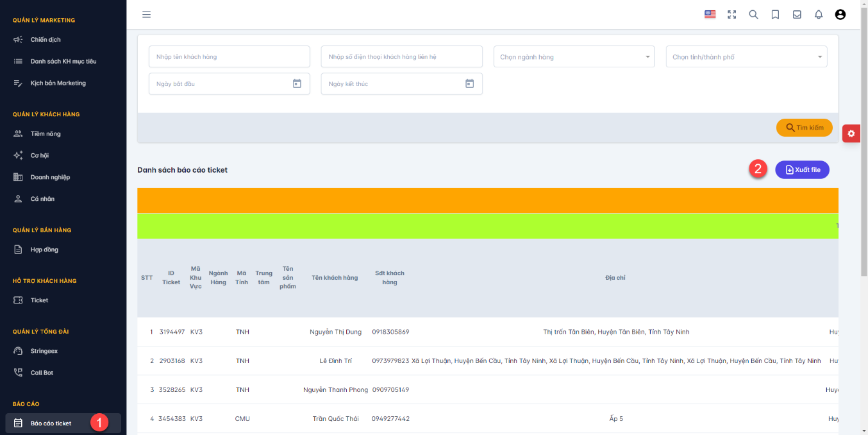Open the search magnifier in top bar
Screen dimensions: 868x435
click(753, 14)
